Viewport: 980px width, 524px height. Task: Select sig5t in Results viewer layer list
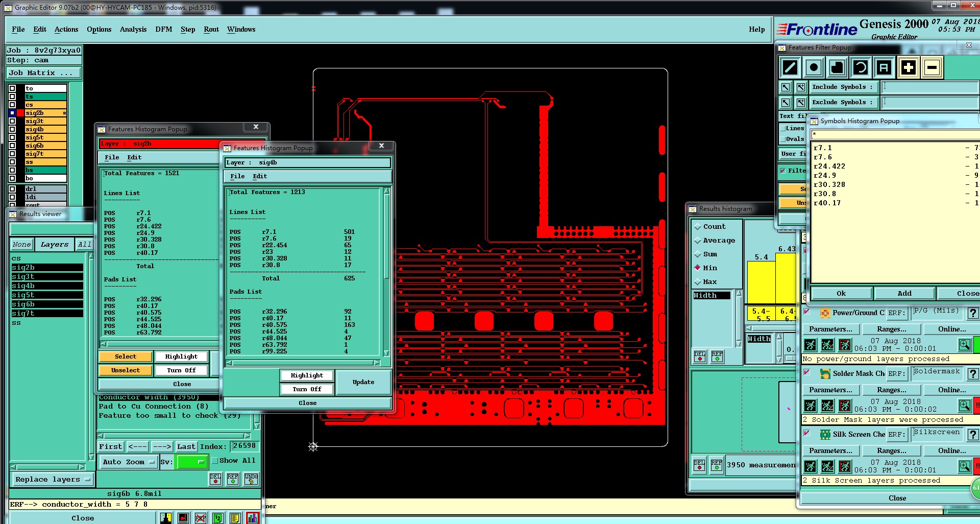click(x=47, y=295)
